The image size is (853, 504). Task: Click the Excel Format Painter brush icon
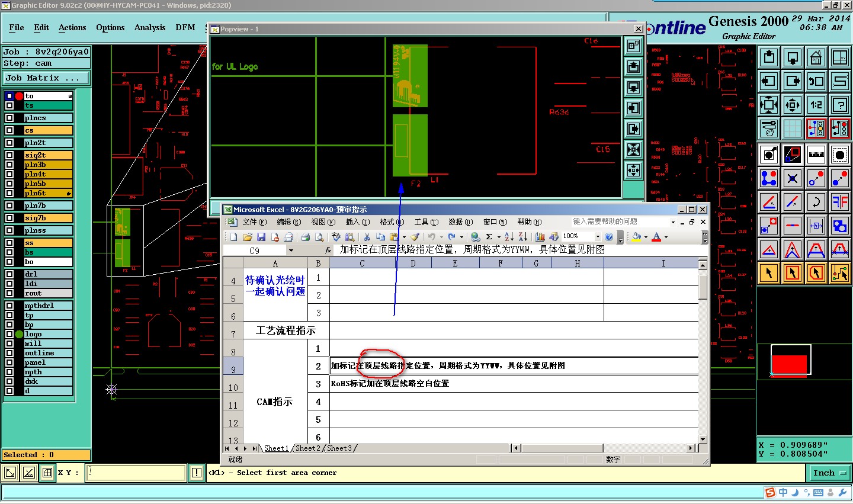pyautogui.click(x=415, y=237)
